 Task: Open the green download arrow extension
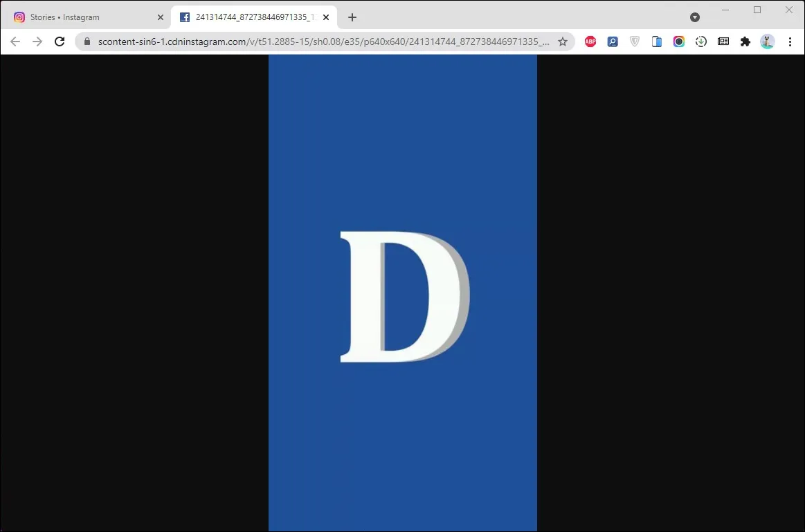tap(701, 42)
